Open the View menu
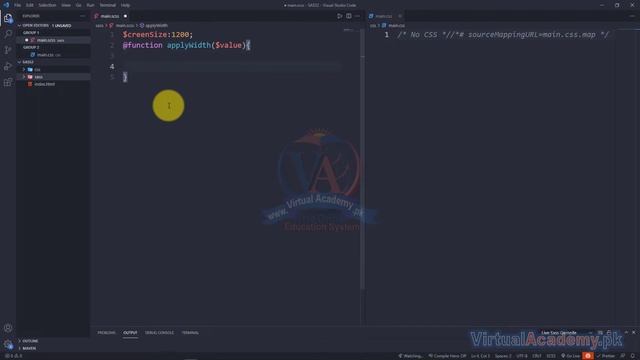 (x=66, y=5)
